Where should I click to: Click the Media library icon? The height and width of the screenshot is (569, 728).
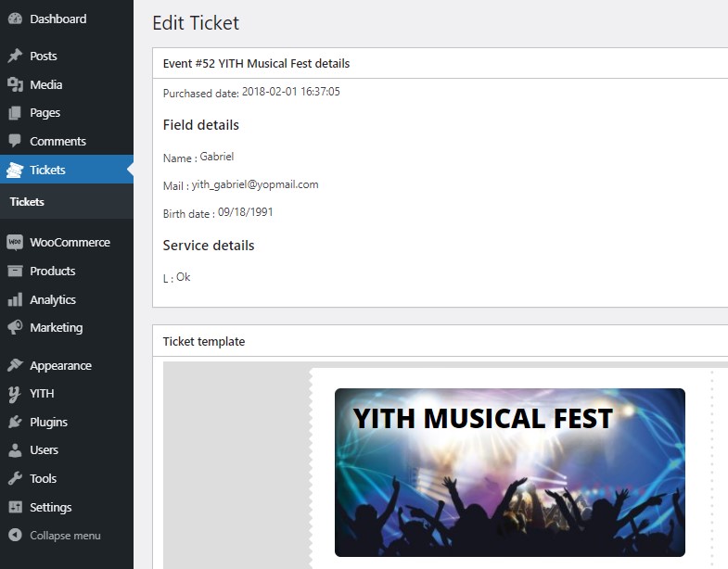point(15,85)
